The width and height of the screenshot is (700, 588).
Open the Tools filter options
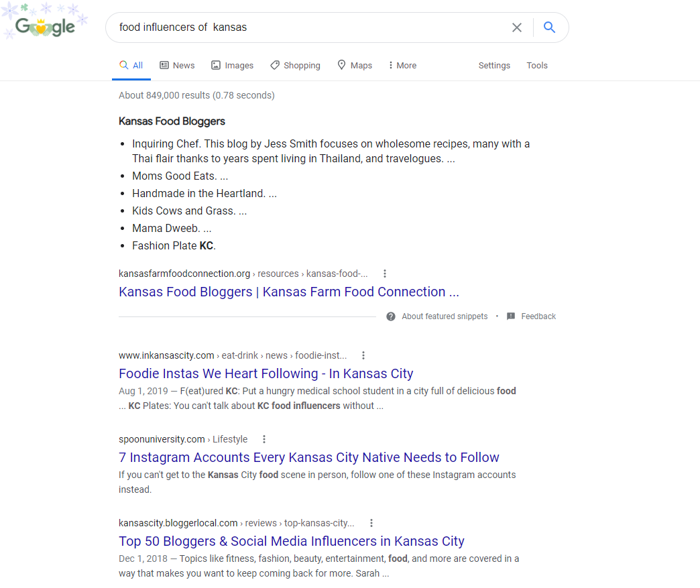[x=536, y=66]
